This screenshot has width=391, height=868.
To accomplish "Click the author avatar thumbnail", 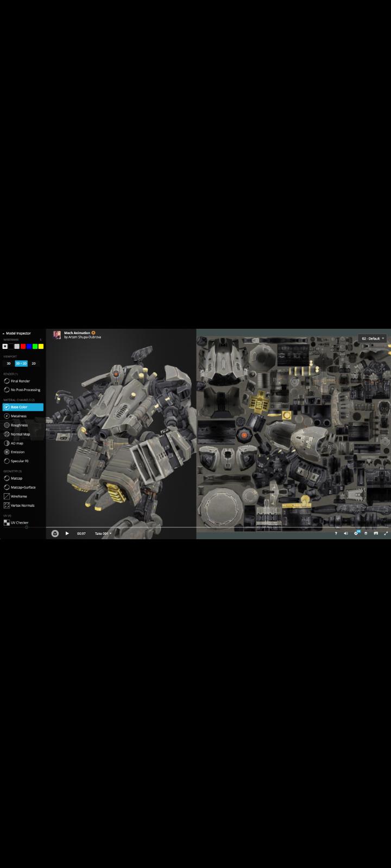I will pos(57,335).
